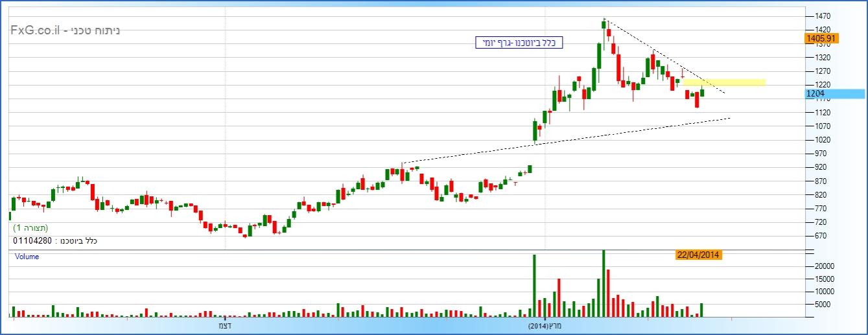Click the orange 22/04/2014 date marker

699,255
